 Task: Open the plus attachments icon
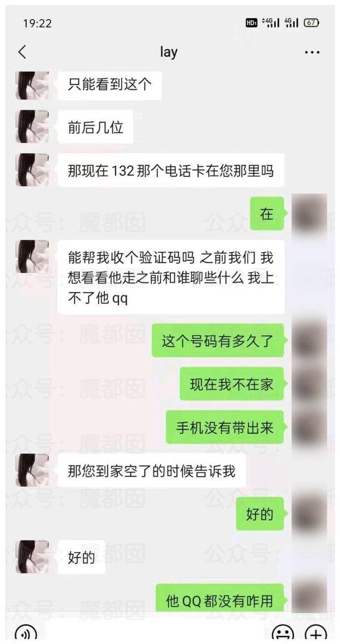(x=316, y=634)
